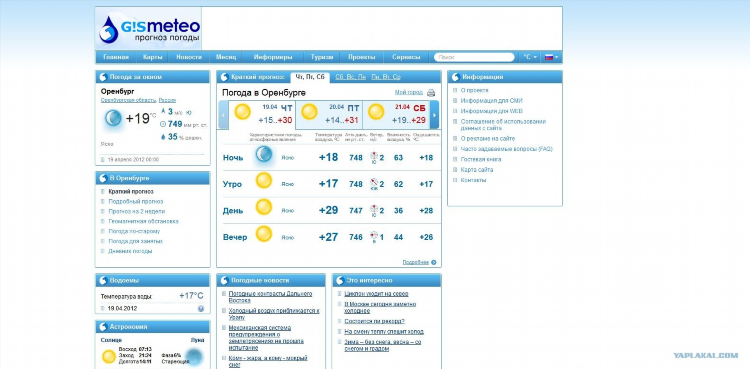Open the Гостевая книга link
Screen dimensions: 750x369
[x=481, y=159]
